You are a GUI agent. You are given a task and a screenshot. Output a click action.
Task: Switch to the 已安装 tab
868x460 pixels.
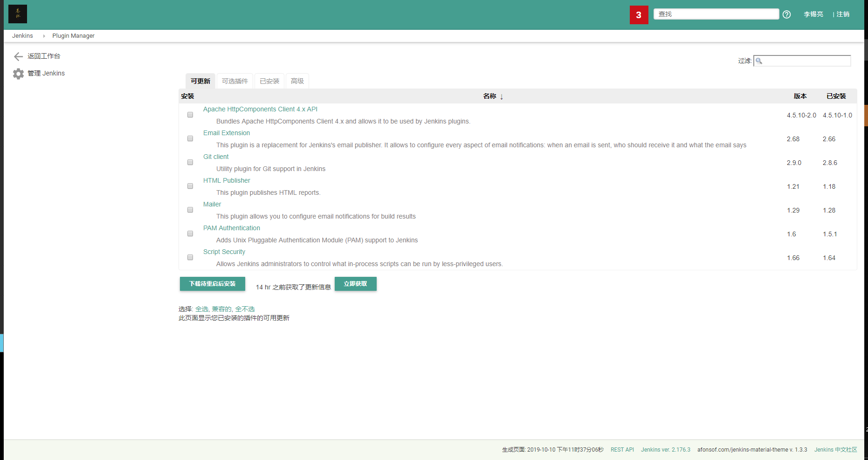pyautogui.click(x=269, y=81)
